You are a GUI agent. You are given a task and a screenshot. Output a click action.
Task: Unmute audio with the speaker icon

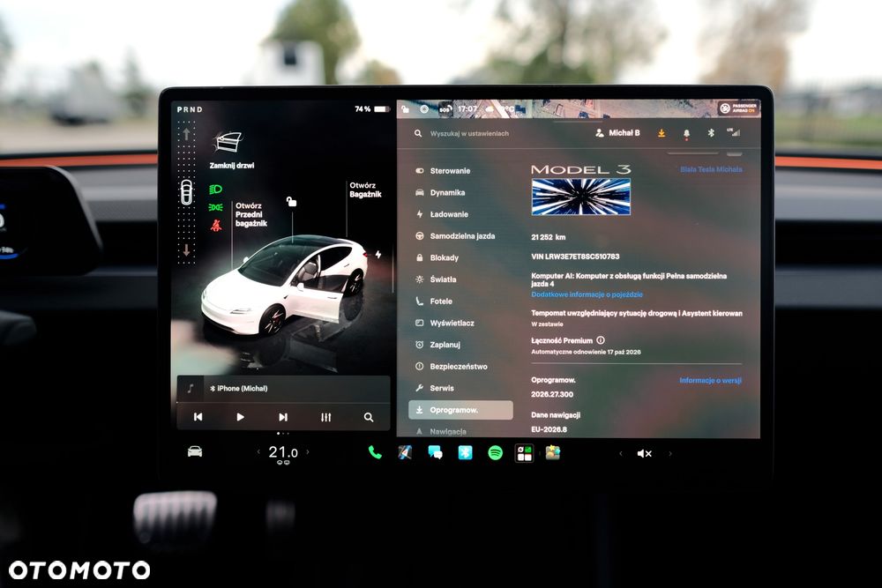[x=645, y=453]
